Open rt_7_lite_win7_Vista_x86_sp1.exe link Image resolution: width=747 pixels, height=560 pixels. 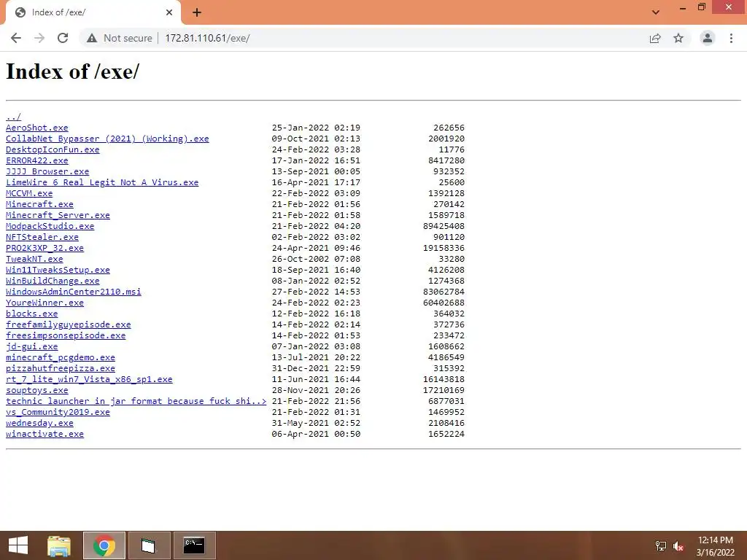click(89, 379)
